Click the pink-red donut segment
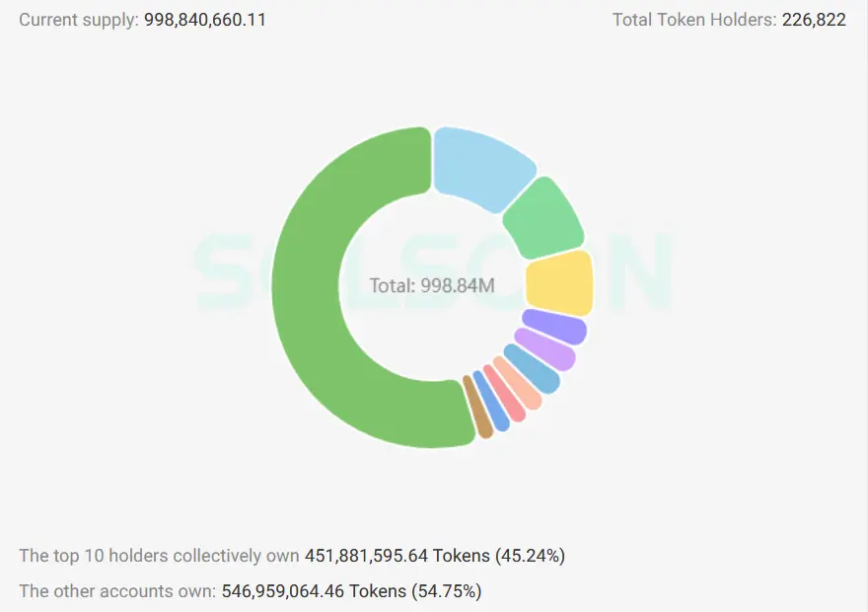The height and width of the screenshot is (612, 868). pos(504,394)
